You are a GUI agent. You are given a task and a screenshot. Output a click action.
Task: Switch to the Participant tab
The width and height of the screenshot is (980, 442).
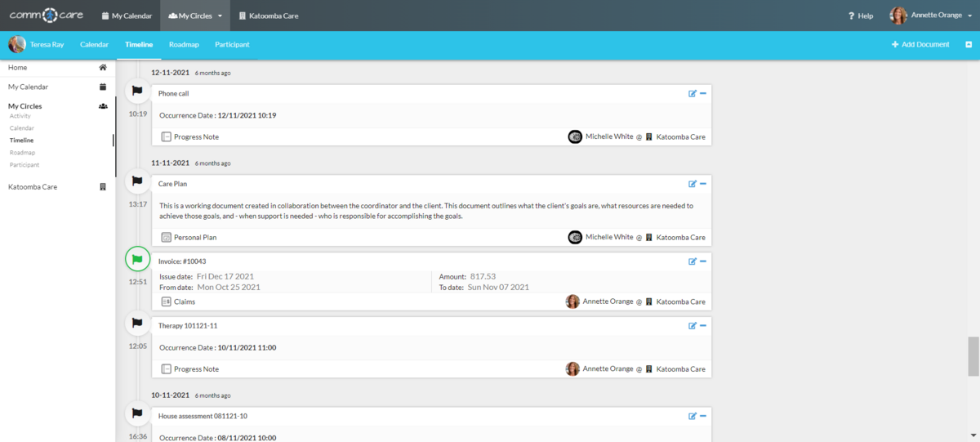pos(232,44)
